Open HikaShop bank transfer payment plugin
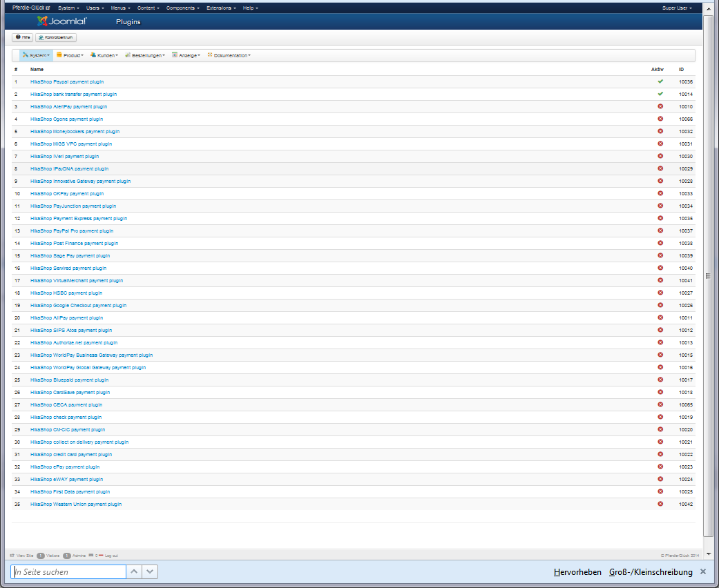 pos(73,94)
